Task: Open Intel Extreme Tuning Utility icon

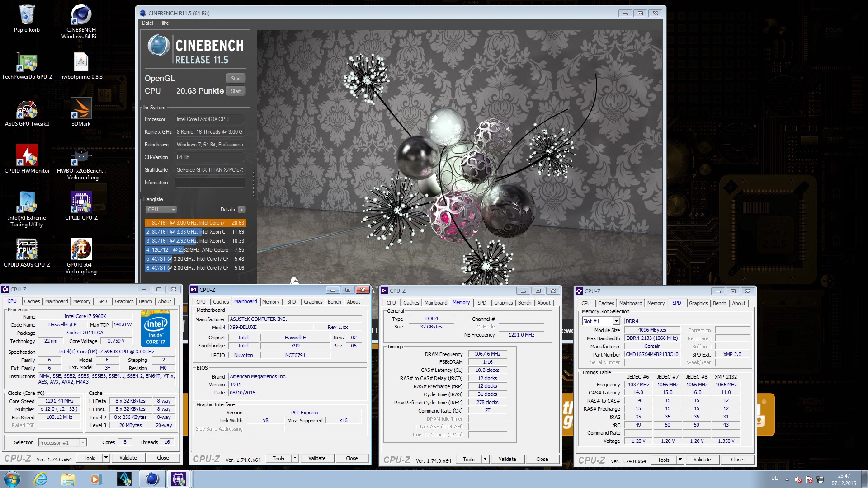Action: (x=27, y=210)
